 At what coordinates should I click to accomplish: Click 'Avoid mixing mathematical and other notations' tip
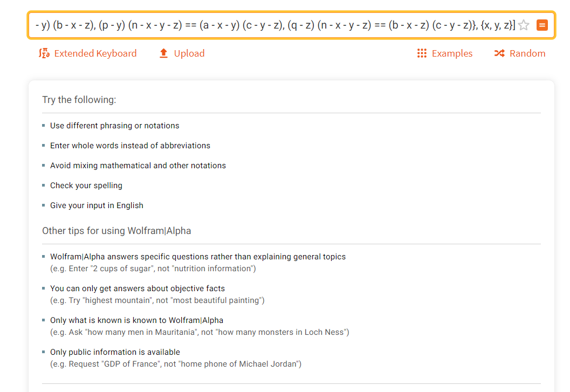(x=138, y=166)
